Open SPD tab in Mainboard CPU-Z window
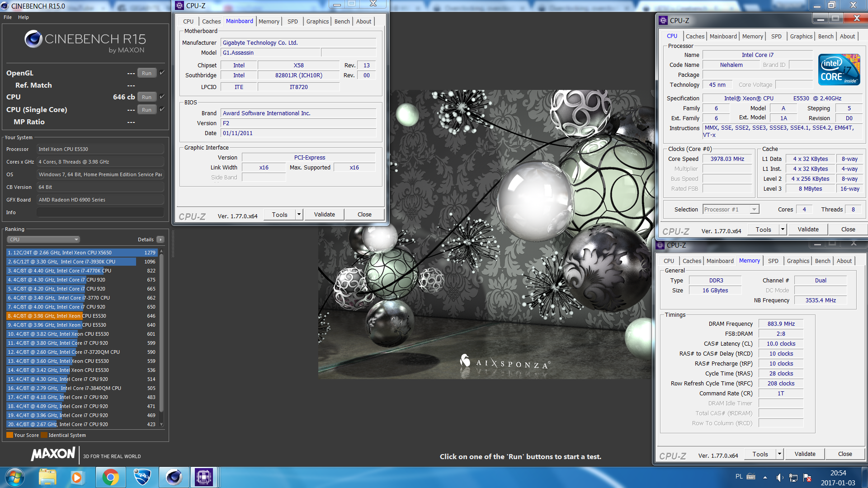868x488 pixels. 292,21
